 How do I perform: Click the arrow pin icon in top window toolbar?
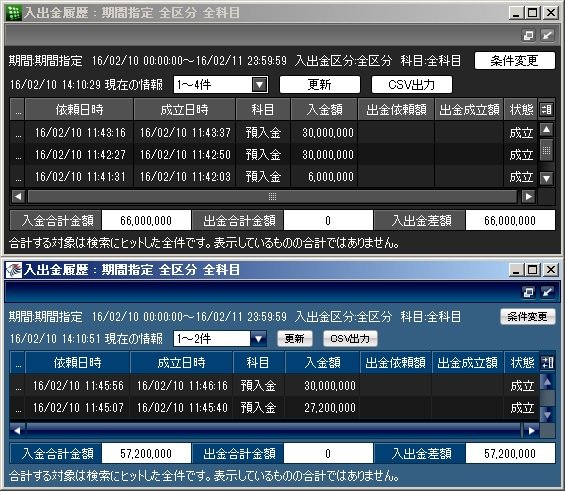548,35
